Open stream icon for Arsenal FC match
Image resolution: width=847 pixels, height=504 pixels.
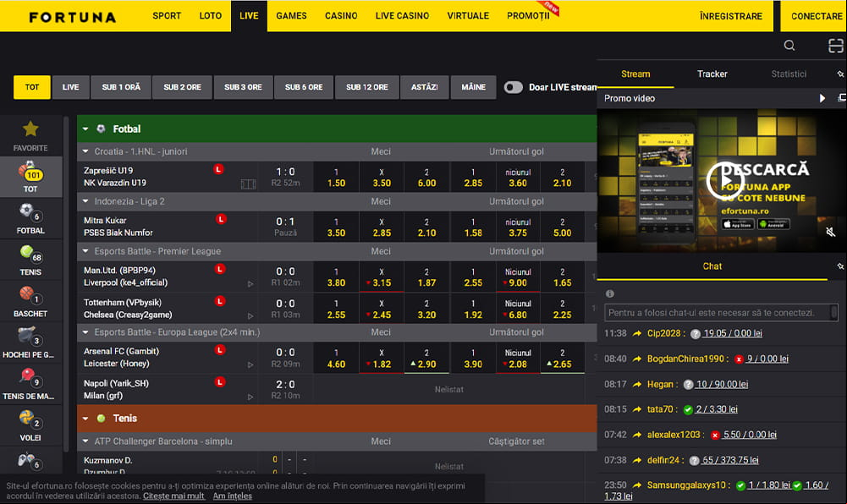coord(250,364)
